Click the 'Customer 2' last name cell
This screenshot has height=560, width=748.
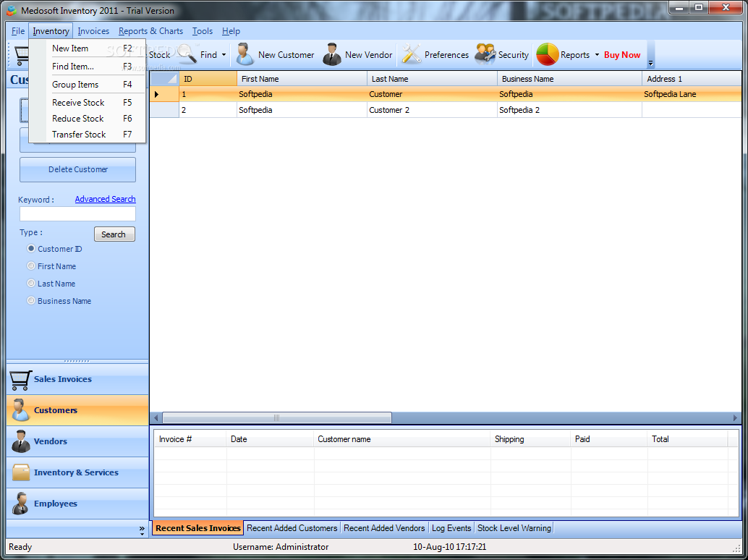point(432,110)
